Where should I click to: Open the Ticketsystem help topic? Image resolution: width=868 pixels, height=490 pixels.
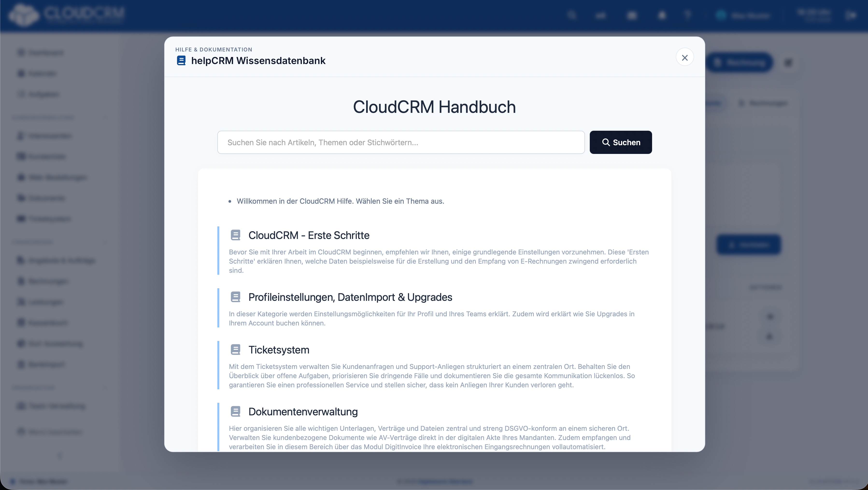[x=279, y=350]
